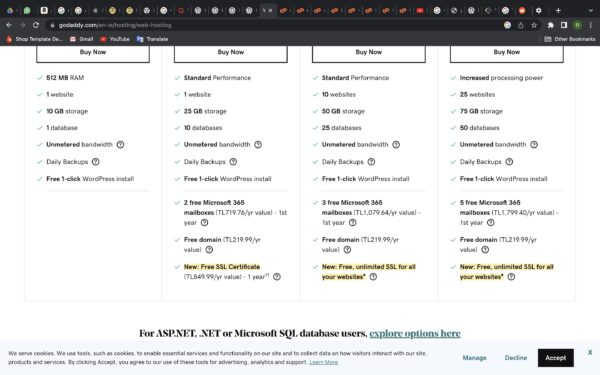Viewport: 600px width, 375px height.
Task: Click the help icon next to Unmetered bandwidth in first plan
Action: tap(120, 145)
